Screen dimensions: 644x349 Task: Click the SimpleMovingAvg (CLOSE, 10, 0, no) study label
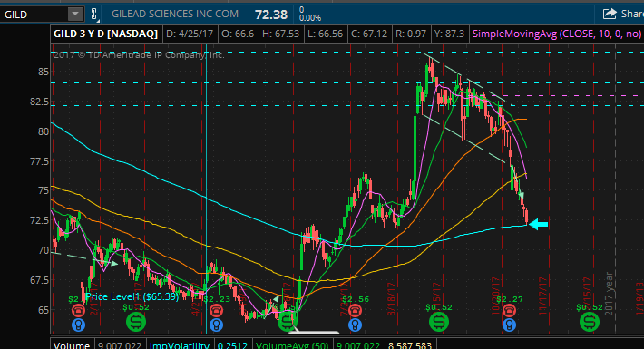tap(557, 34)
